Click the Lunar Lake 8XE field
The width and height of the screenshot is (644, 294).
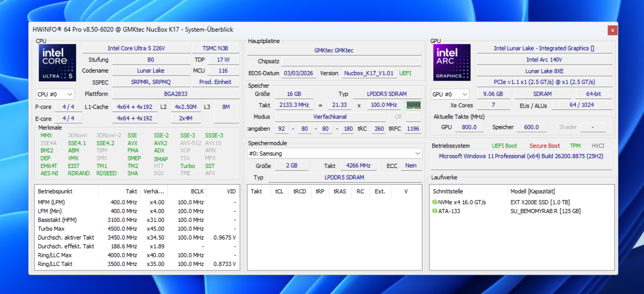544,71
